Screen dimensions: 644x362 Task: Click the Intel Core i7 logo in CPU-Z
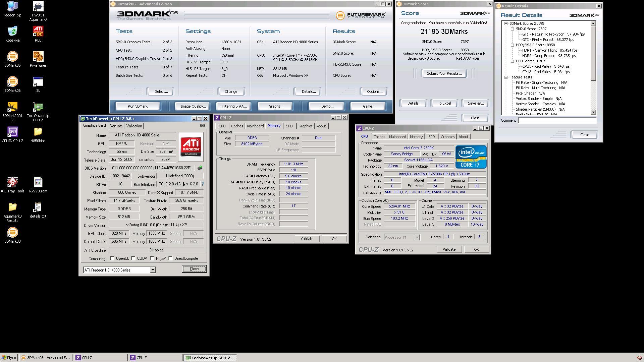(x=471, y=157)
